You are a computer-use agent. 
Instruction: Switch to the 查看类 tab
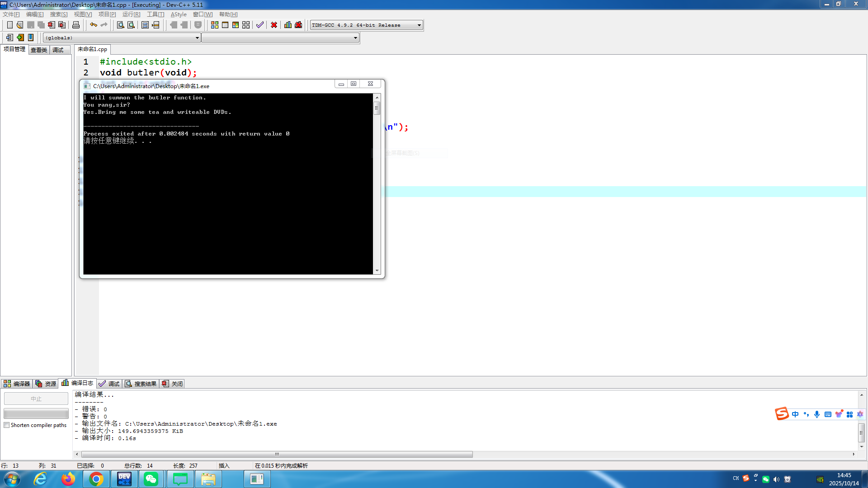click(39, 50)
